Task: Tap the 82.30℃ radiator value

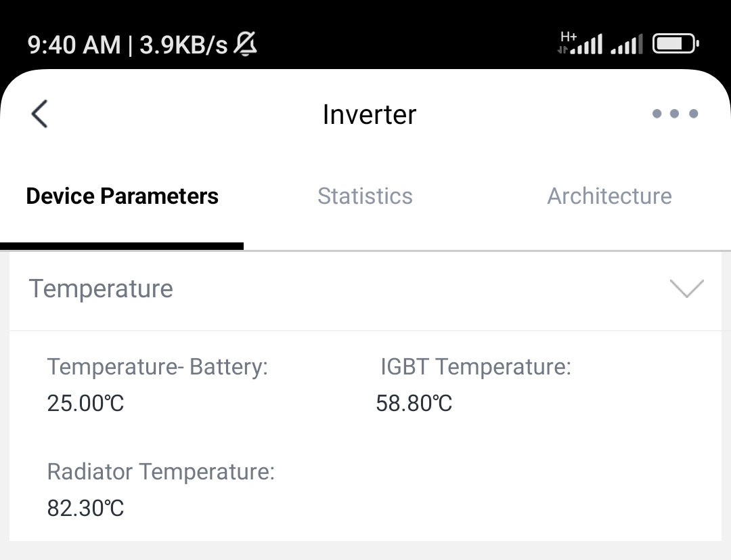Action: 86,508
